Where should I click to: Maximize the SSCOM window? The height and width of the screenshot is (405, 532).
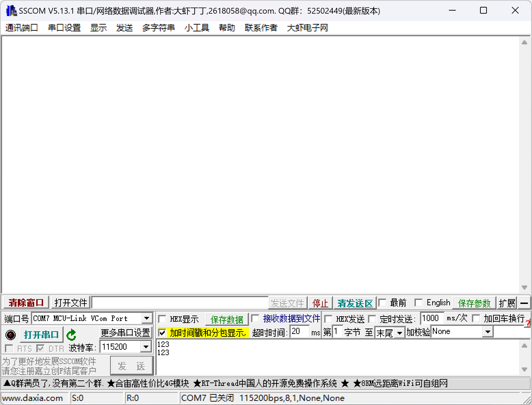click(x=483, y=11)
